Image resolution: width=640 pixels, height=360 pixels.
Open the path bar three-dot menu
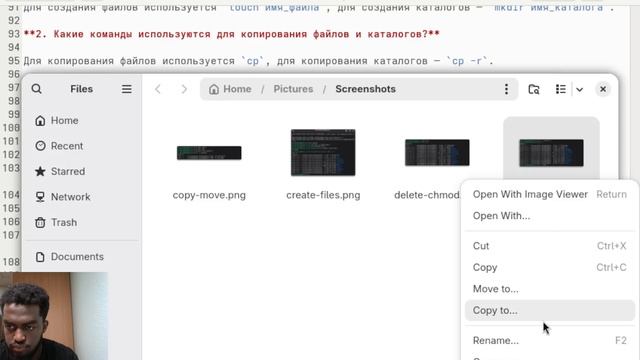(506, 89)
